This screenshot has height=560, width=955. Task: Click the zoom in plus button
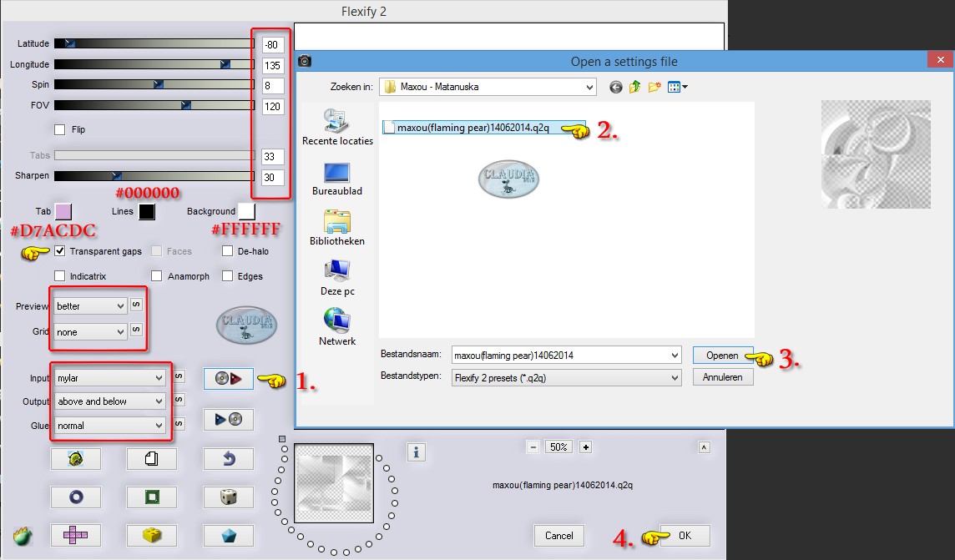coord(585,447)
